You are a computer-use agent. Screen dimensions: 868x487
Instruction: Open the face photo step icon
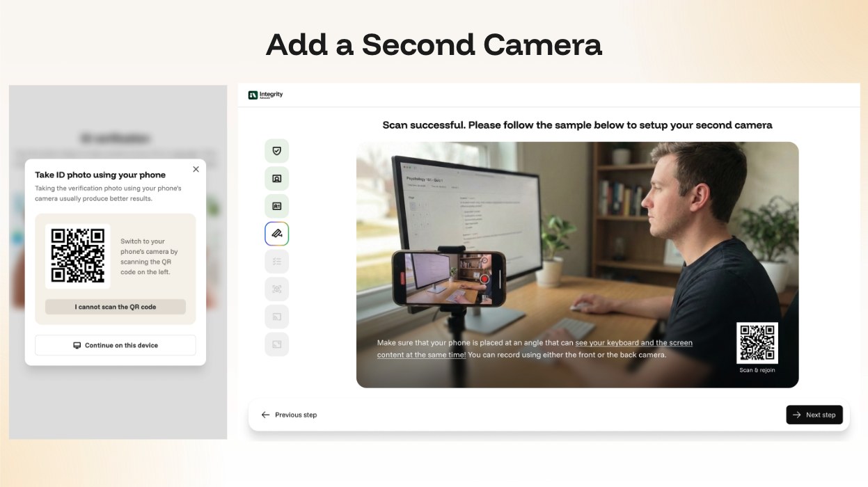point(276,179)
